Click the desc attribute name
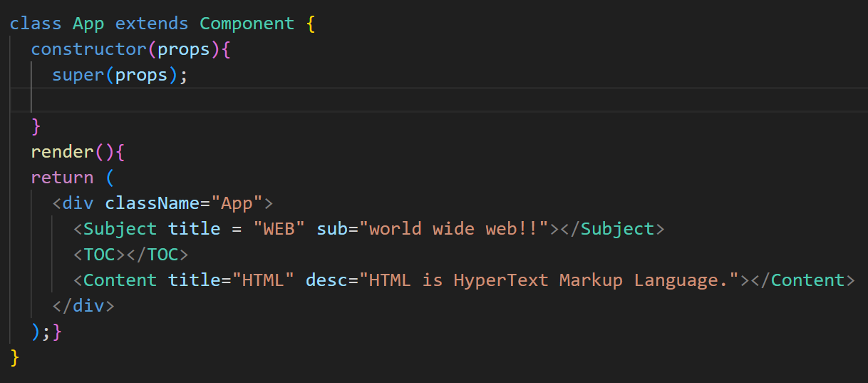The height and width of the screenshot is (383, 868). click(326, 280)
